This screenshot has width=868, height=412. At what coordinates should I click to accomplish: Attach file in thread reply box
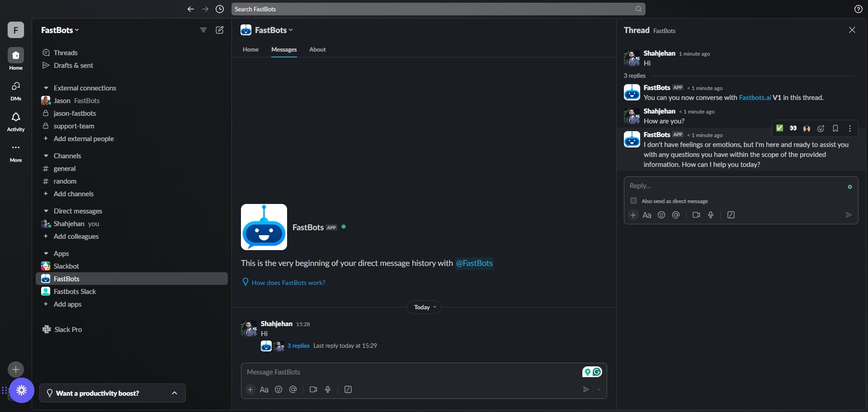click(x=633, y=215)
